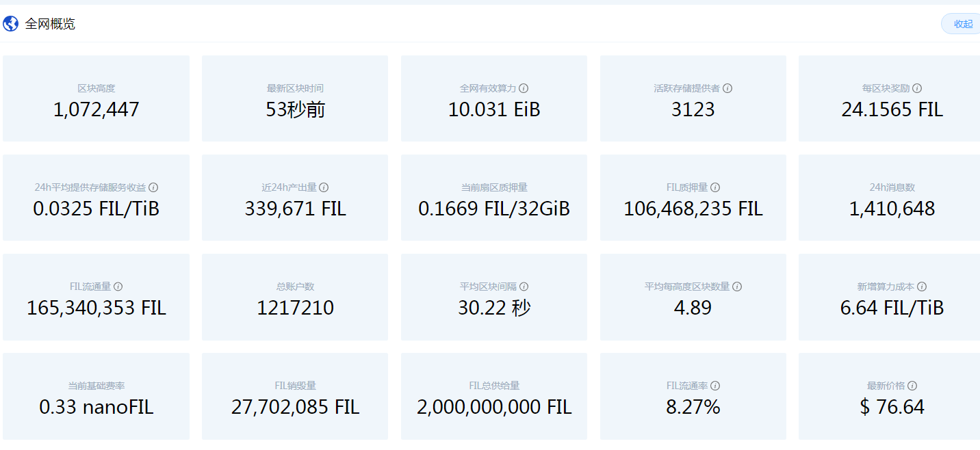Click info icon next to FIL流通率
The width and height of the screenshot is (980, 450).
(714, 386)
